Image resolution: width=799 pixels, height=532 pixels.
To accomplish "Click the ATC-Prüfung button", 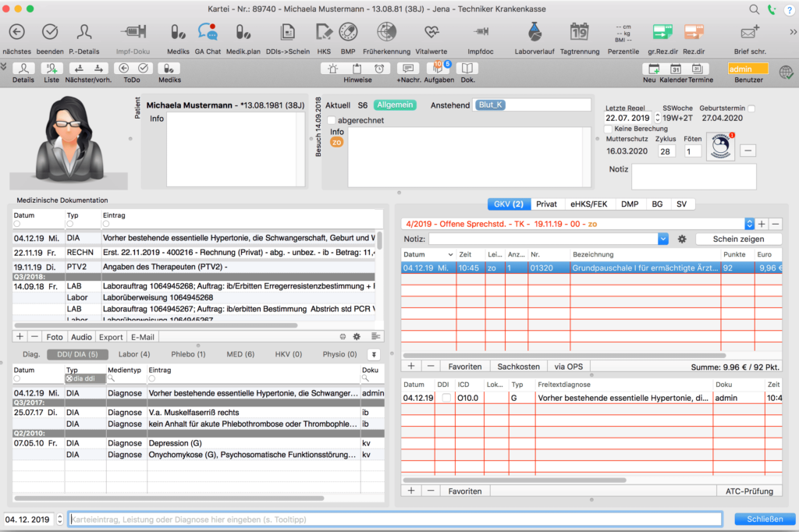I will [749, 491].
